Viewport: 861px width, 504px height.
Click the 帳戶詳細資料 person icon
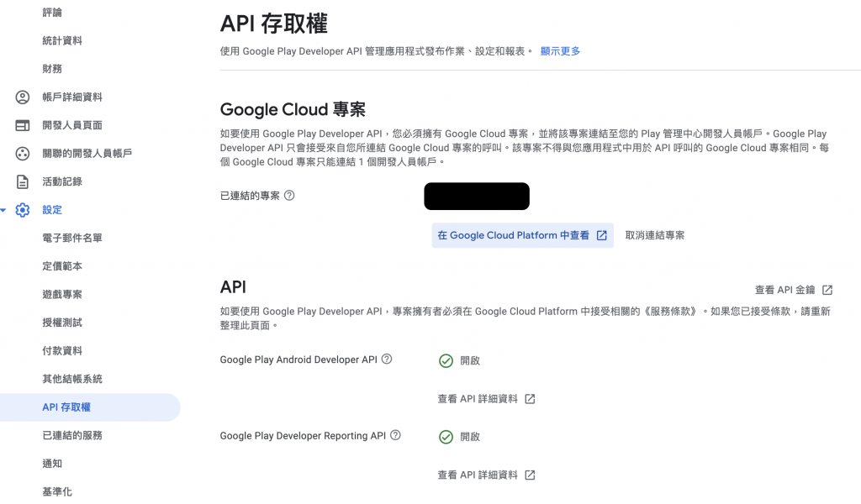(23, 97)
